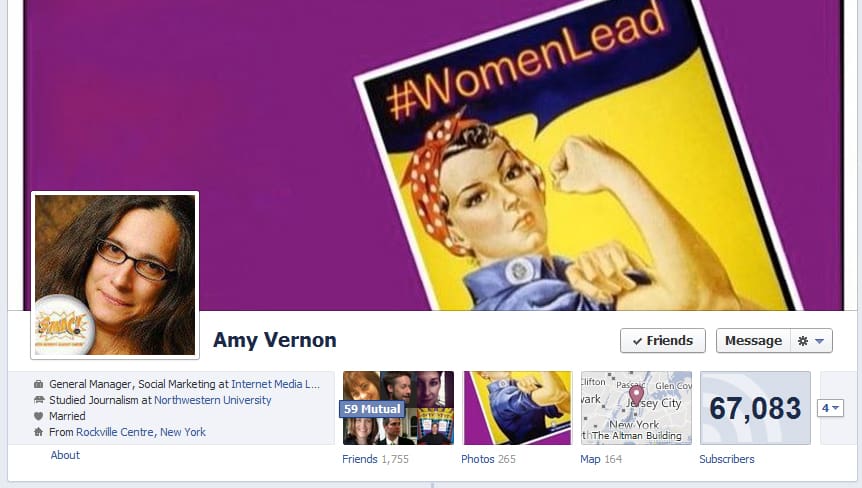The width and height of the screenshot is (862, 488).
Task: Click the map location pin
Action: click(636, 395)
